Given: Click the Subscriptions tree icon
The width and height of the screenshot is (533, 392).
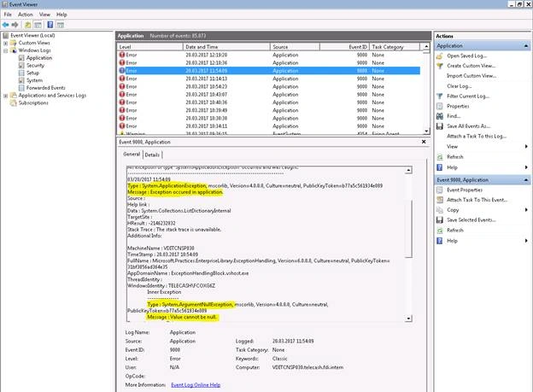Looking at the screenshot, I should coord(14,102).
